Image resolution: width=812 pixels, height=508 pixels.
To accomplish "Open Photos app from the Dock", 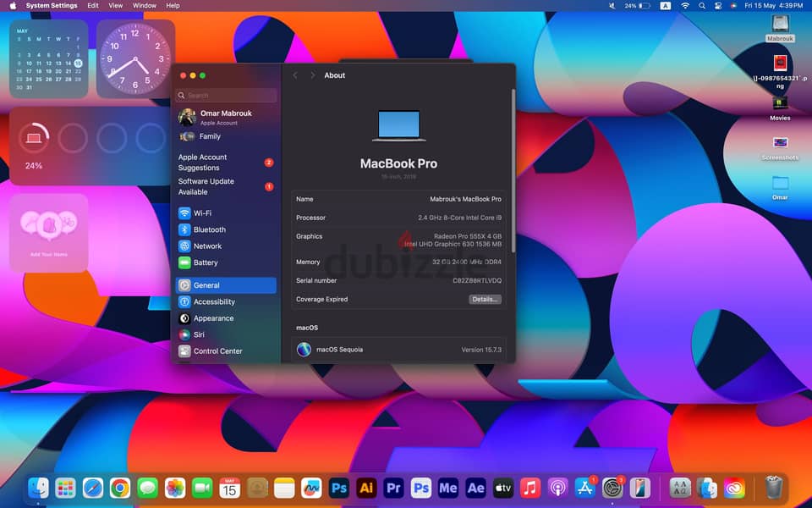I will [175, 488].
